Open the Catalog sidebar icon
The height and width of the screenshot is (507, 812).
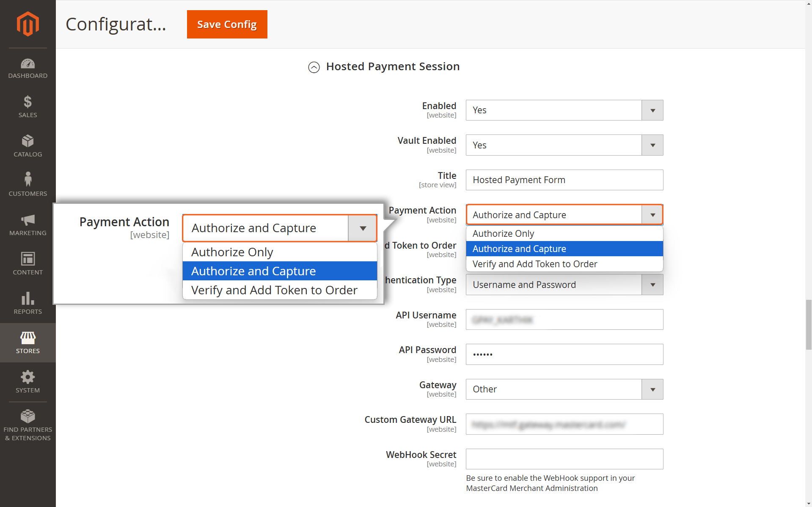pos(28,141)
